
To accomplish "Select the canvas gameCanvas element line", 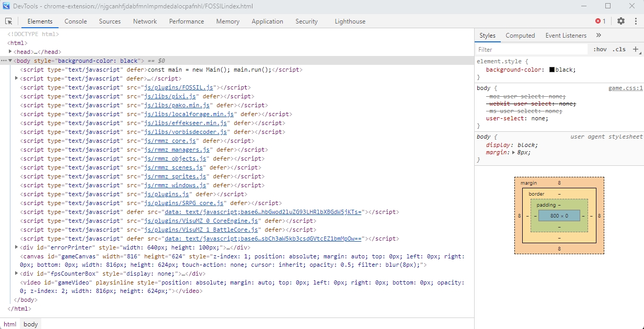I will 242,260.
